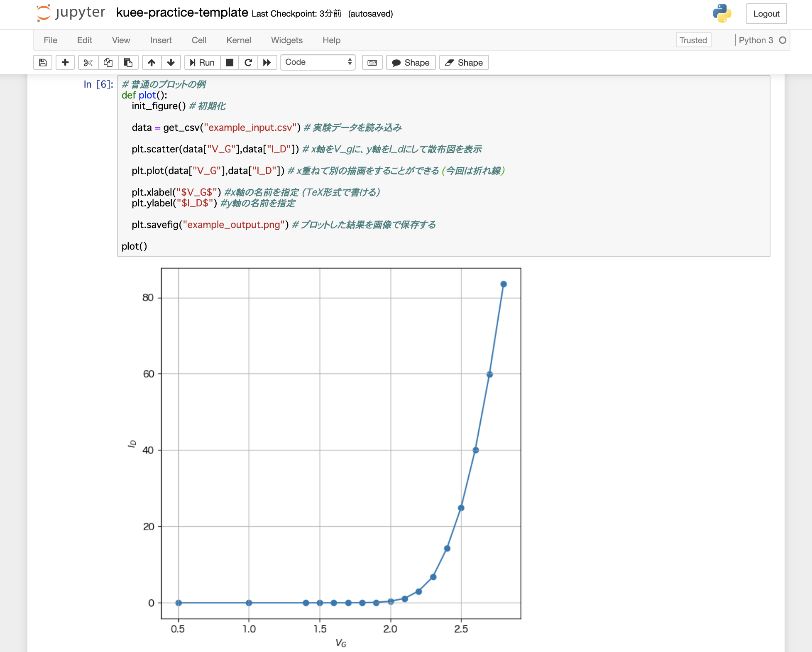
Task: Toggle the Trusted notebook status
Action: (x=693, y=40)
